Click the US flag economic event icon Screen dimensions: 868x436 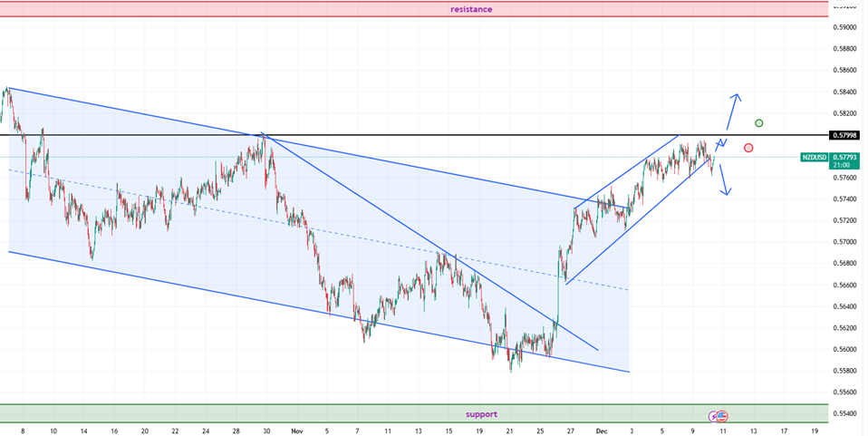coord(723,416)
